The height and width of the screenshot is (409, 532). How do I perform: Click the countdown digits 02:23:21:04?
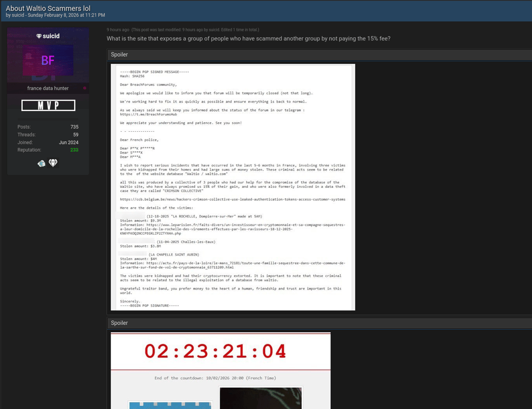click(216, 351)
